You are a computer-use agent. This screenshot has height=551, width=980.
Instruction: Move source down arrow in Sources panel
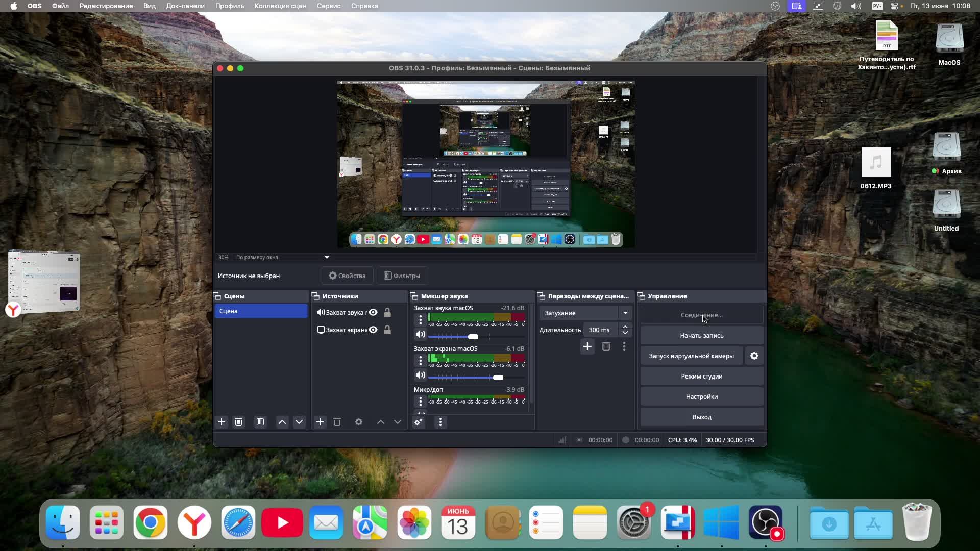398,422
